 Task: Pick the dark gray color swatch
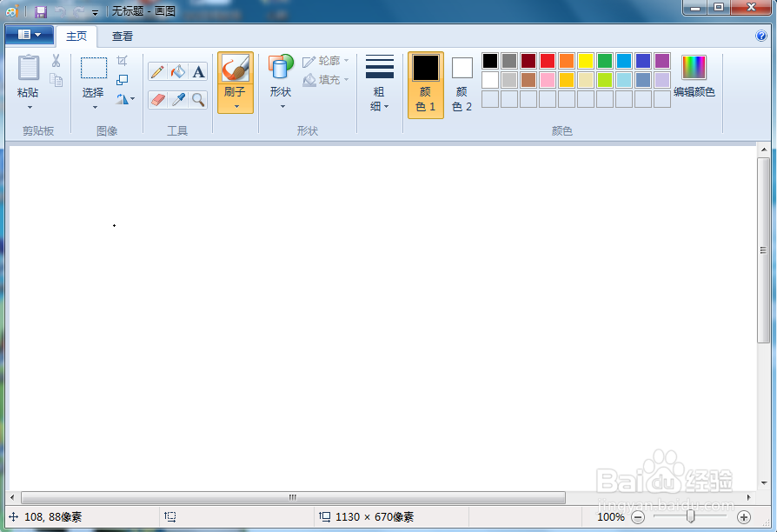pyautogui.click(x=509, y=61)
